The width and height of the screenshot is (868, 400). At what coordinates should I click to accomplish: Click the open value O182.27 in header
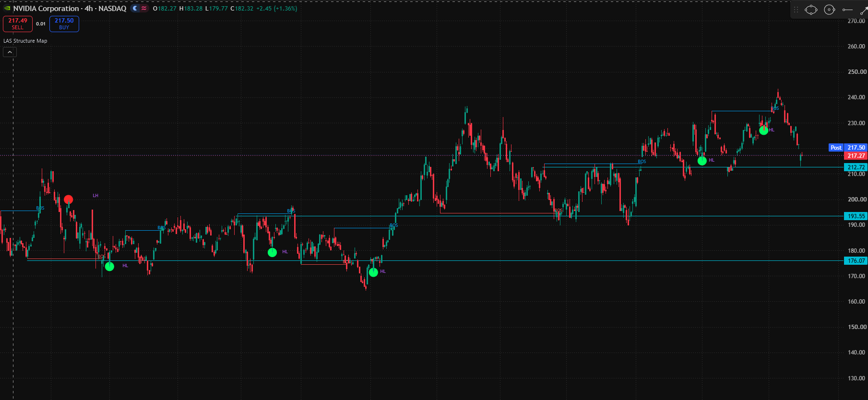pos(165,9)
